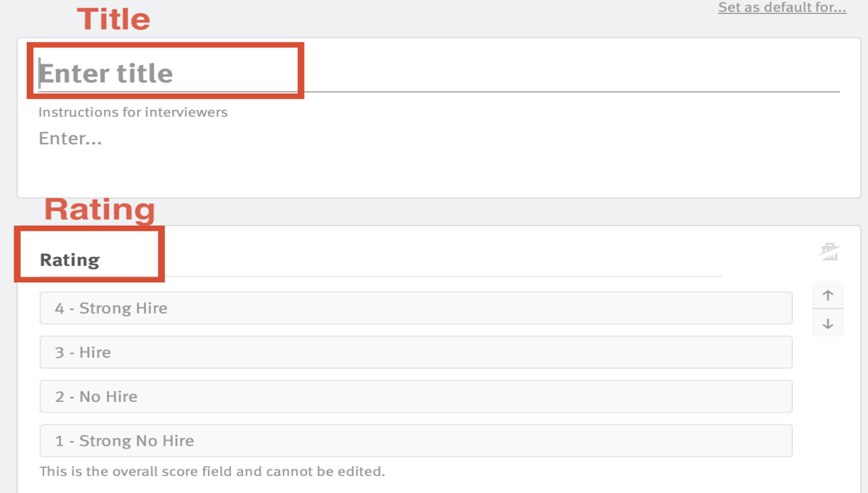Click the red 'Title' annotation heading
The width and height of the screenshot is (868, 493).
[x=113, y=19]
